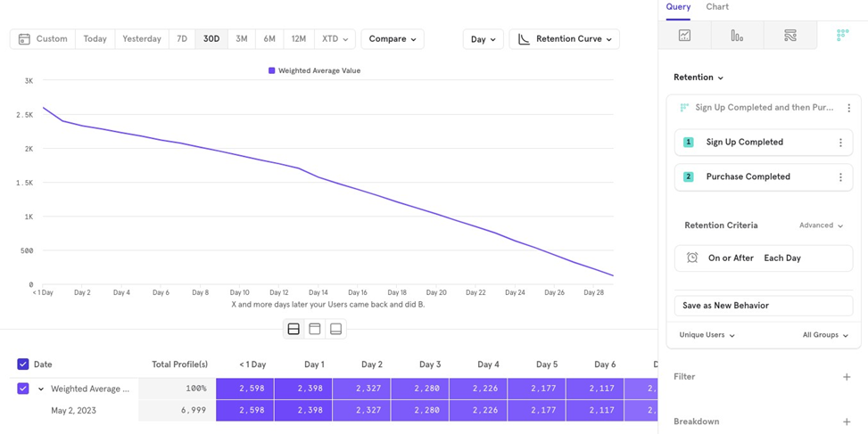Uncheck the Weighted Average row checkbox

click(x=23, y=389)
